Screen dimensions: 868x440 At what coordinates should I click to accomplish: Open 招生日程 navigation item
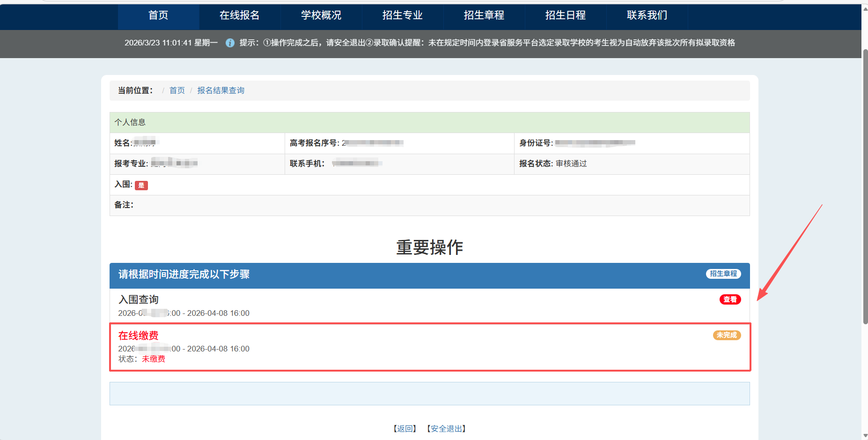point(566,15)
